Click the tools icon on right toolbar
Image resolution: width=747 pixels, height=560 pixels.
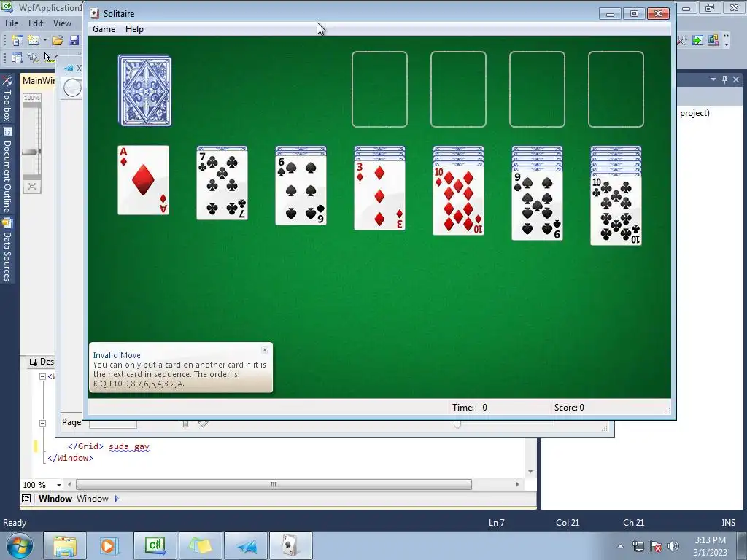[x=681, y=41]
